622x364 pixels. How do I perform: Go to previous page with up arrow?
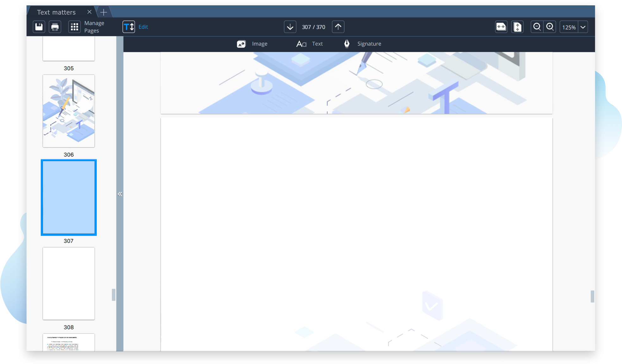tap(338, 27)
